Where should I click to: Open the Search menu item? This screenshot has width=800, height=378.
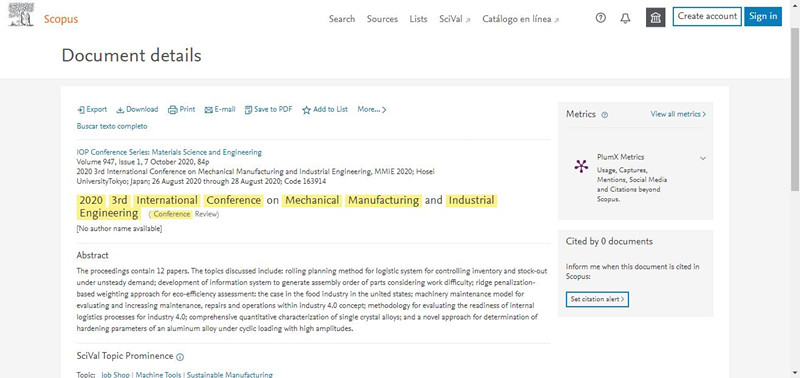[x=342, y=19]
